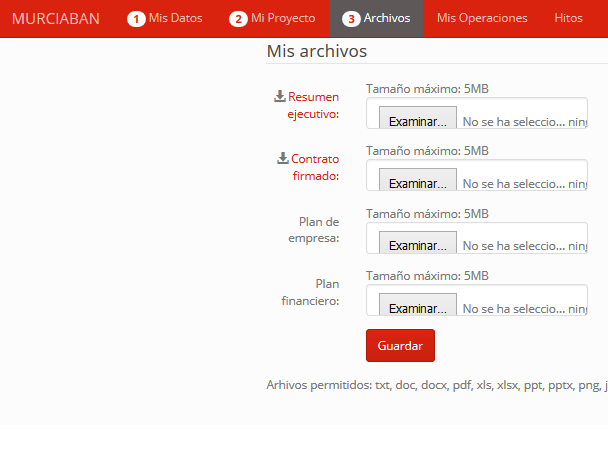The height and width of the screenshot is (468, 608).
Task: Download icon next to Resumen ejecutivo
Action: 280,96
